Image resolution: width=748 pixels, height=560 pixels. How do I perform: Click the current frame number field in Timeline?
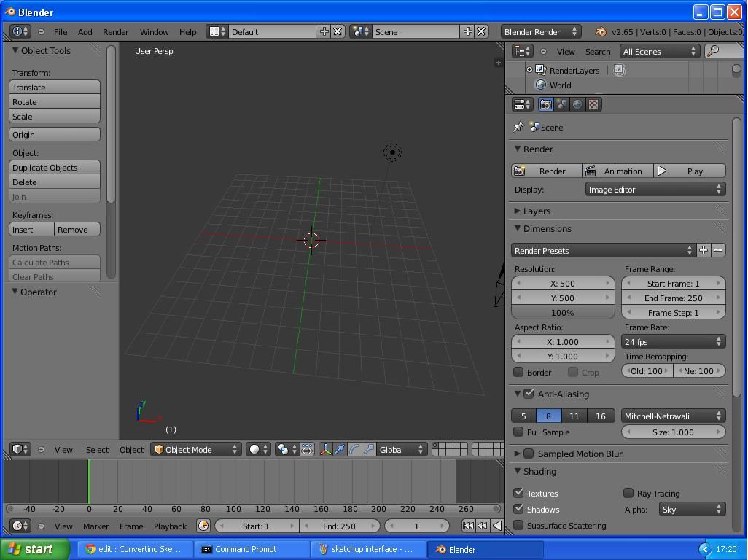coord(416,526)
